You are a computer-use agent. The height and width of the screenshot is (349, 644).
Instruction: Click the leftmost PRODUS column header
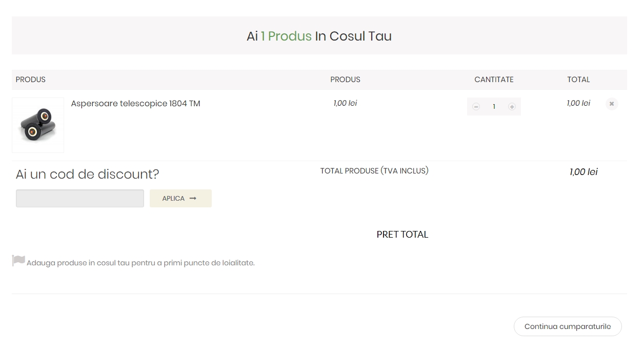(31, 80)
